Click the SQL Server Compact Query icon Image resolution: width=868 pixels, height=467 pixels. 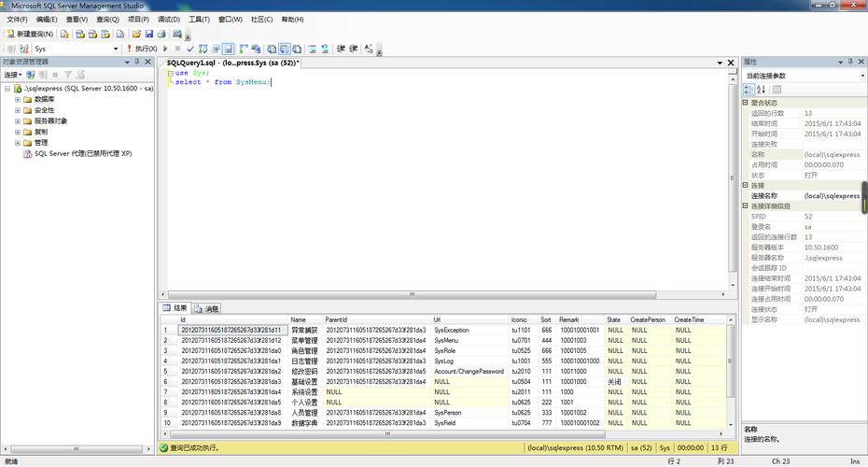120,34
